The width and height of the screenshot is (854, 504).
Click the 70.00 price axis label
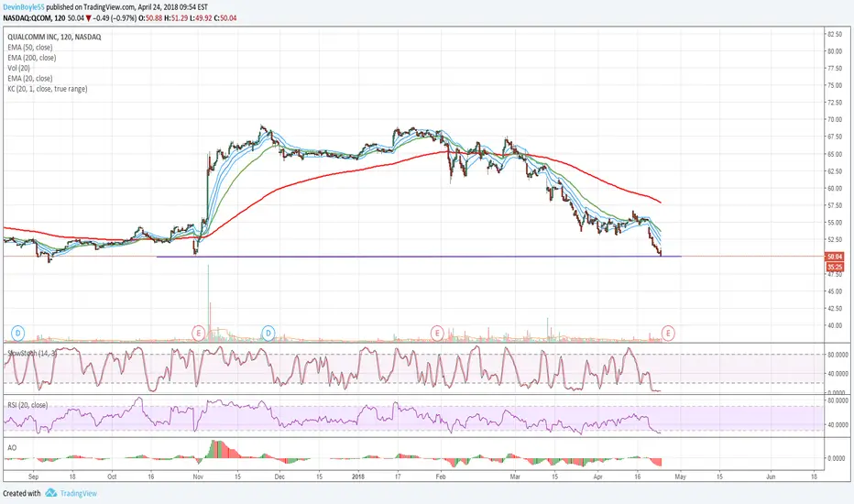click(x=835, y=120)
